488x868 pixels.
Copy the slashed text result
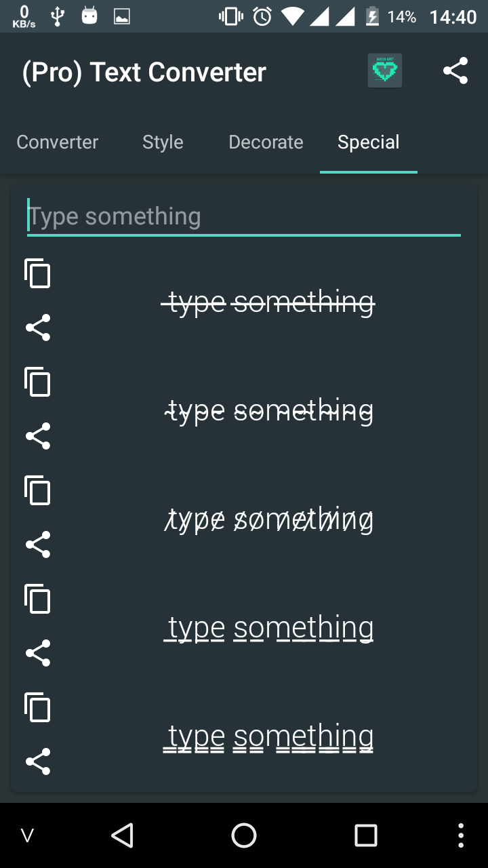tap(38, 490)
